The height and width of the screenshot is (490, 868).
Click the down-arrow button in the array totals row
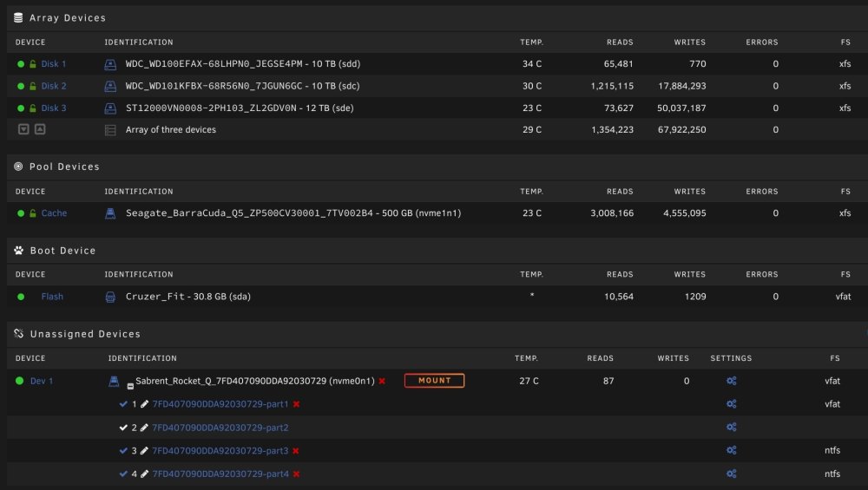coord(23,129)
